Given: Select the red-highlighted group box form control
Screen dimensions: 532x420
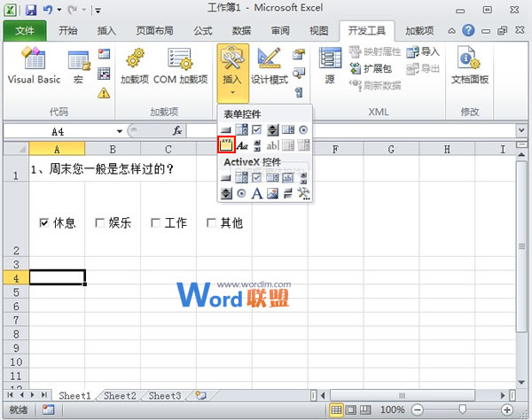Looking at the screenshot, I should [226, 145].
